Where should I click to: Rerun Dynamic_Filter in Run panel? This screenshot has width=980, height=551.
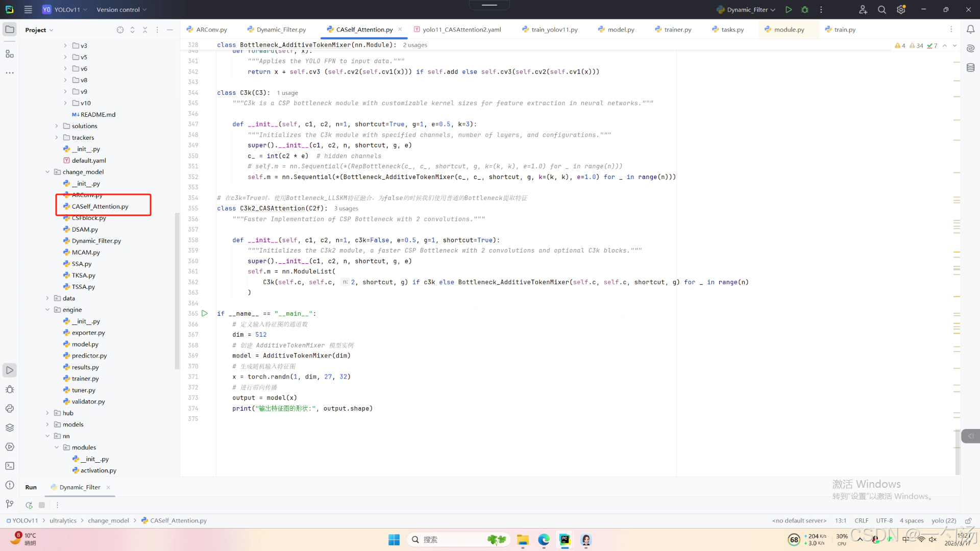pyautogui.click(x=29, y=505)
